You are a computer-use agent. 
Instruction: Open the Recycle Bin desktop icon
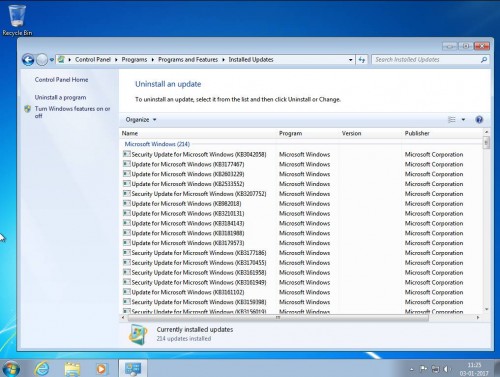[x=17, y=20]
